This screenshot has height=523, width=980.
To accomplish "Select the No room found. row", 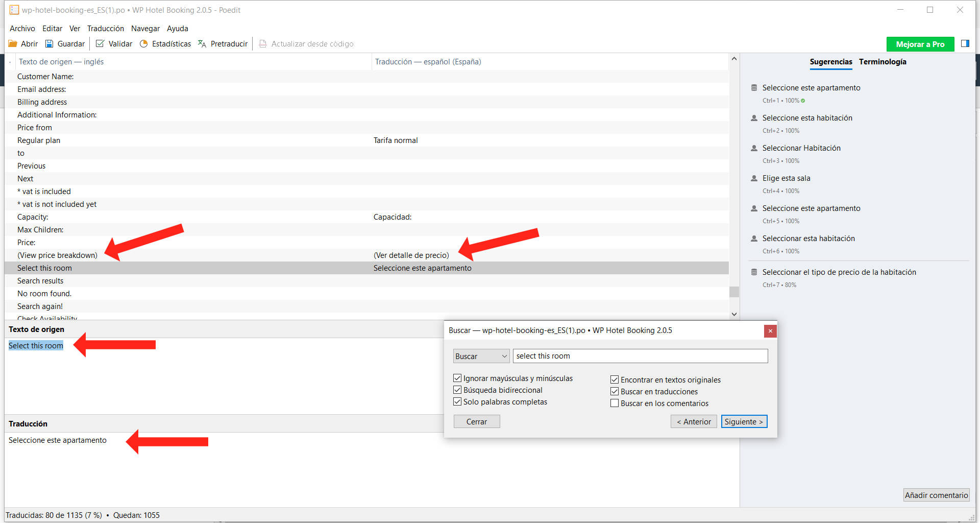I will click(x=366, y=294).
